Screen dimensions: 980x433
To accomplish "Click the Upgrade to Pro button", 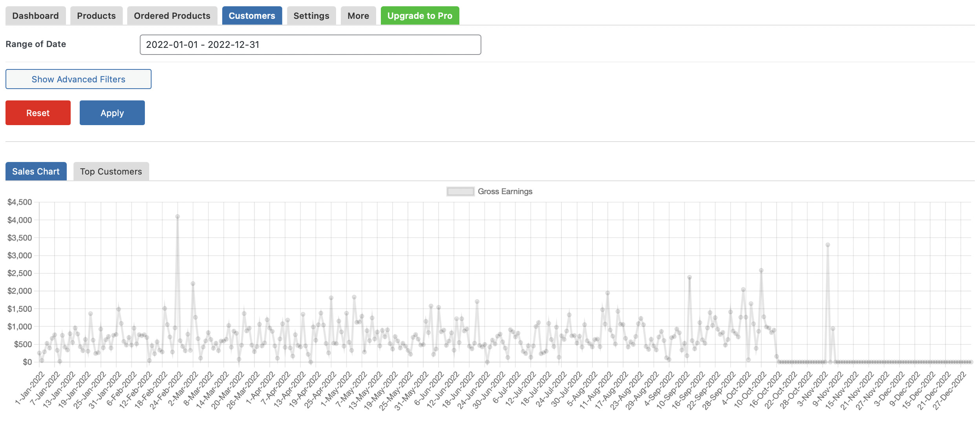I will [420, 16].
